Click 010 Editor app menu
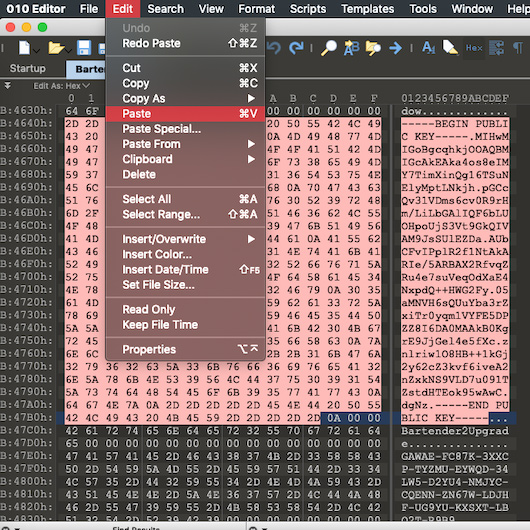Viewport: 530px width, 530px height. 35,9
